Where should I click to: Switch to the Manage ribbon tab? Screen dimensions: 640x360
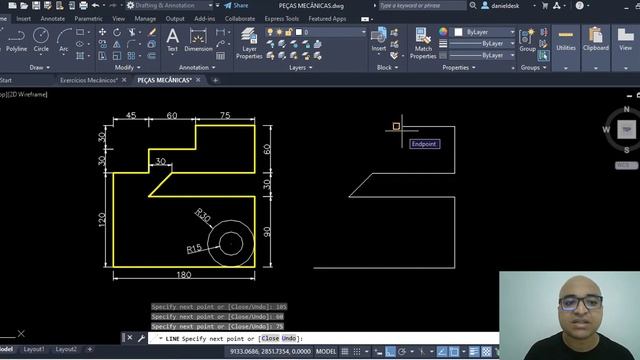click(145, 19)
